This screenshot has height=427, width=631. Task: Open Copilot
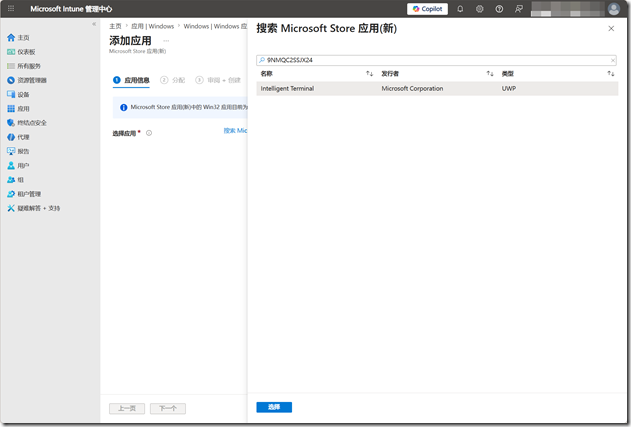[427, 9]
